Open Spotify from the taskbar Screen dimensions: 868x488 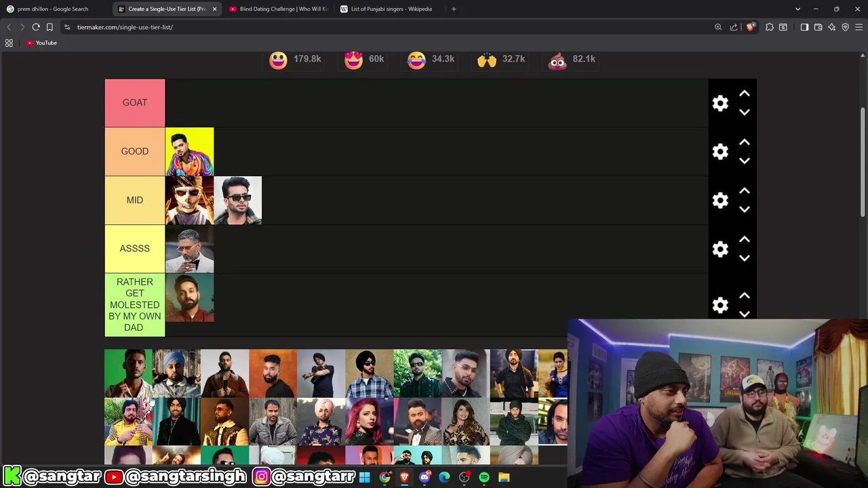(x=484, y=477)
